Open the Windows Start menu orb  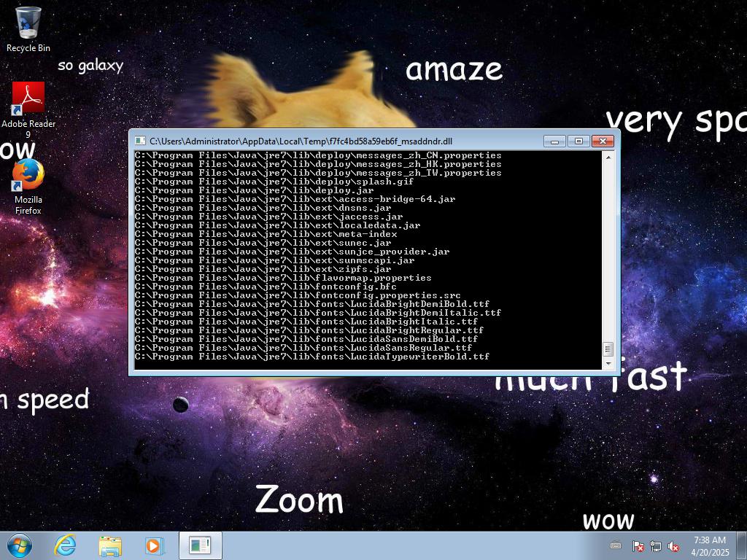click(20, 545)
